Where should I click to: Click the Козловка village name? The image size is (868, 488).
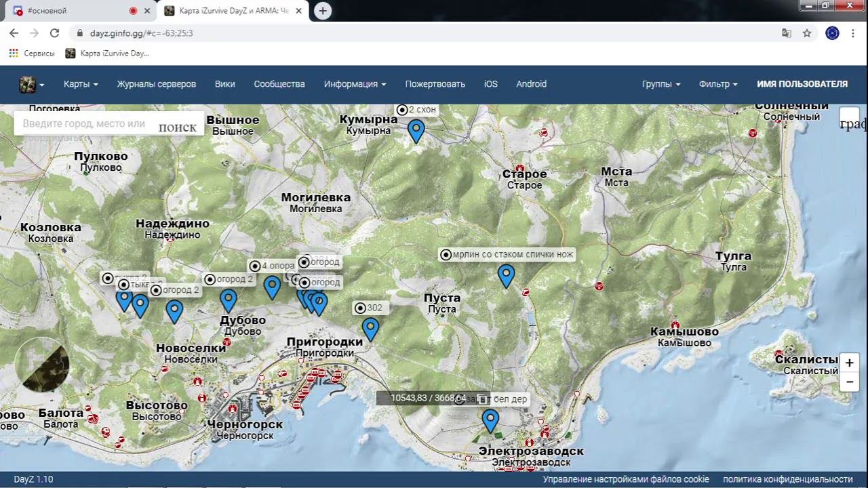51,227
